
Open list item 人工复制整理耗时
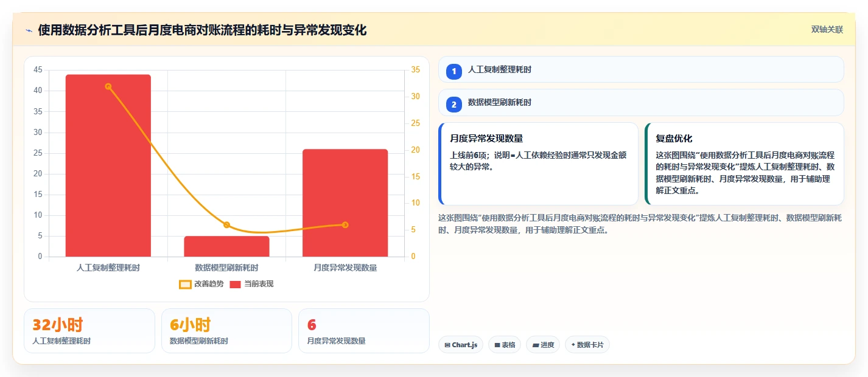pos(641,69)
